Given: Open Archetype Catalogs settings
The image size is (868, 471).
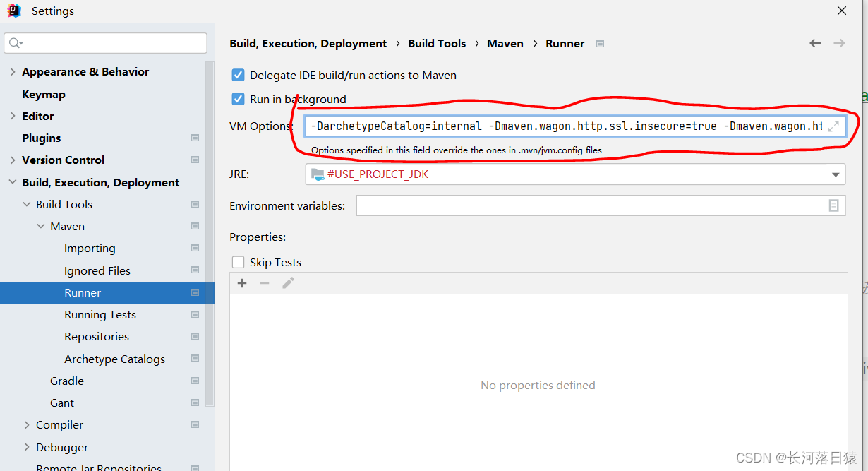Looking at the screenshot, I should point(114,359).
